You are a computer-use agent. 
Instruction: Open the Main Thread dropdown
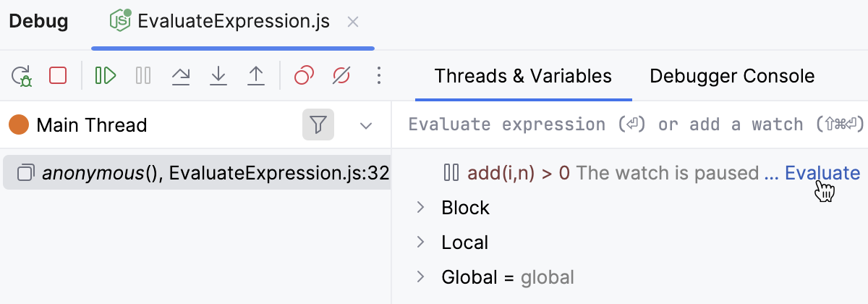[x=366, y=125]
